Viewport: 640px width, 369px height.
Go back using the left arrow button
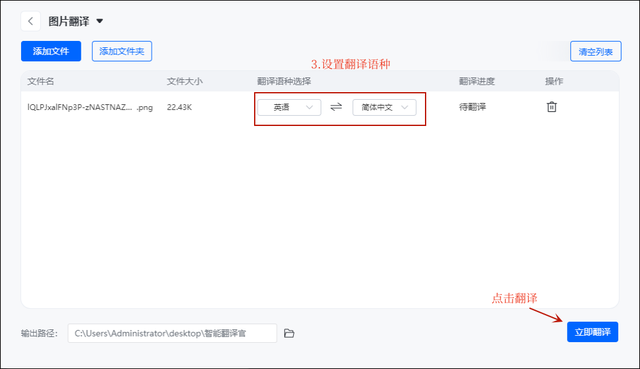pyautogui.click(x=31, y=21)
